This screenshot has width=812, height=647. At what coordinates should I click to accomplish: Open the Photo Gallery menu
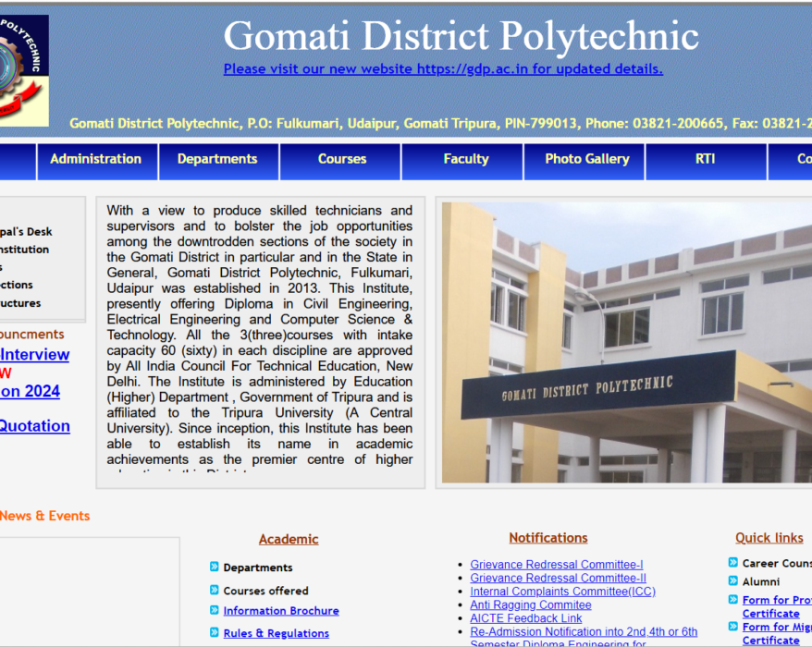tap(584, 162)
